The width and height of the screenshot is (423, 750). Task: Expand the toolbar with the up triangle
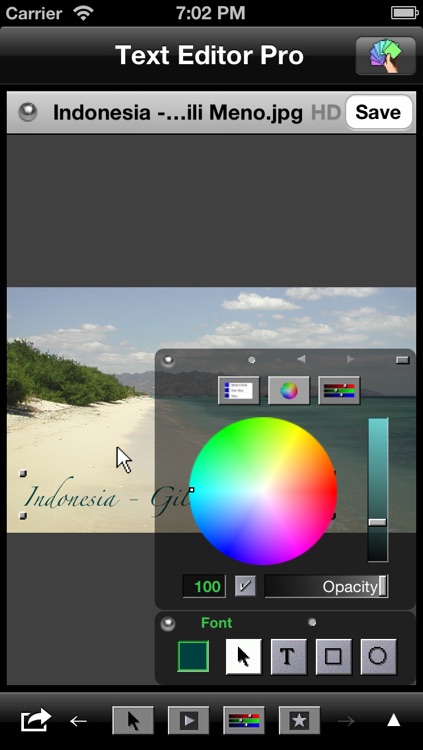(393, 720)
